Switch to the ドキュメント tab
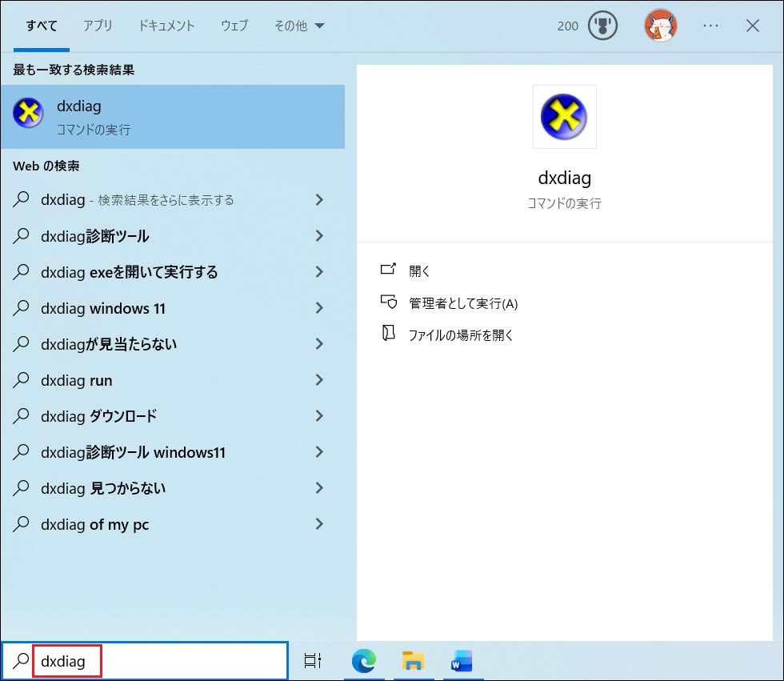The image size is (784, 681). (x=166, y=25)
